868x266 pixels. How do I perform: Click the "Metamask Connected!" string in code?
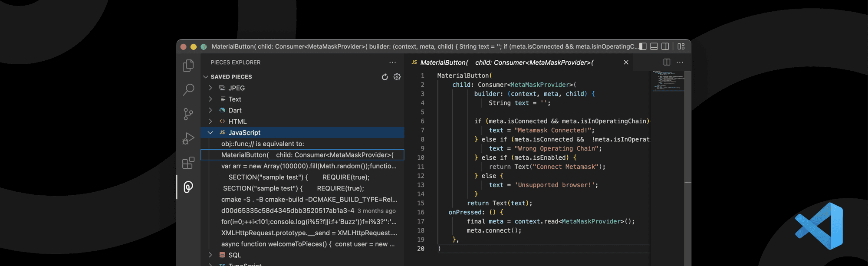click(x=552, y=130)
